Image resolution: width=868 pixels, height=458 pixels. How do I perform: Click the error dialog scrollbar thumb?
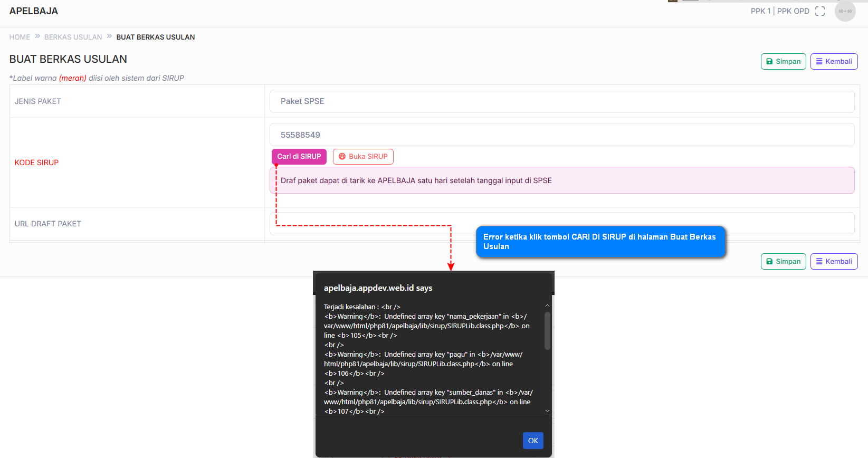pyautogui.click(x=547, y=330)
